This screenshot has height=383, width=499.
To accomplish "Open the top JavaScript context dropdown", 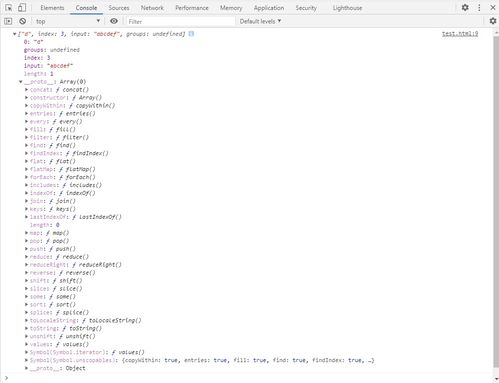I will (x=68, y=21).
